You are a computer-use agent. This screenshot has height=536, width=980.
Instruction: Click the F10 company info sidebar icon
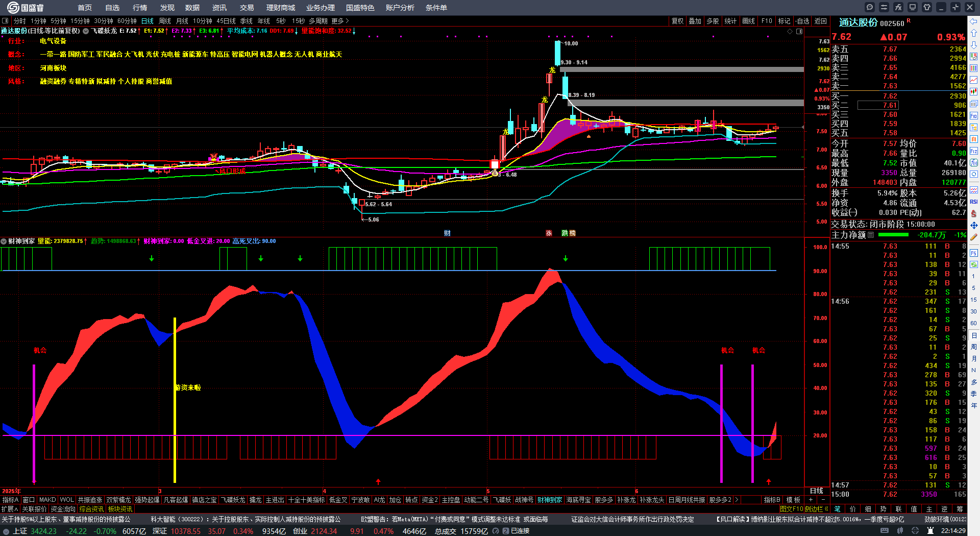pyautogui.click(x=974, y=115)
